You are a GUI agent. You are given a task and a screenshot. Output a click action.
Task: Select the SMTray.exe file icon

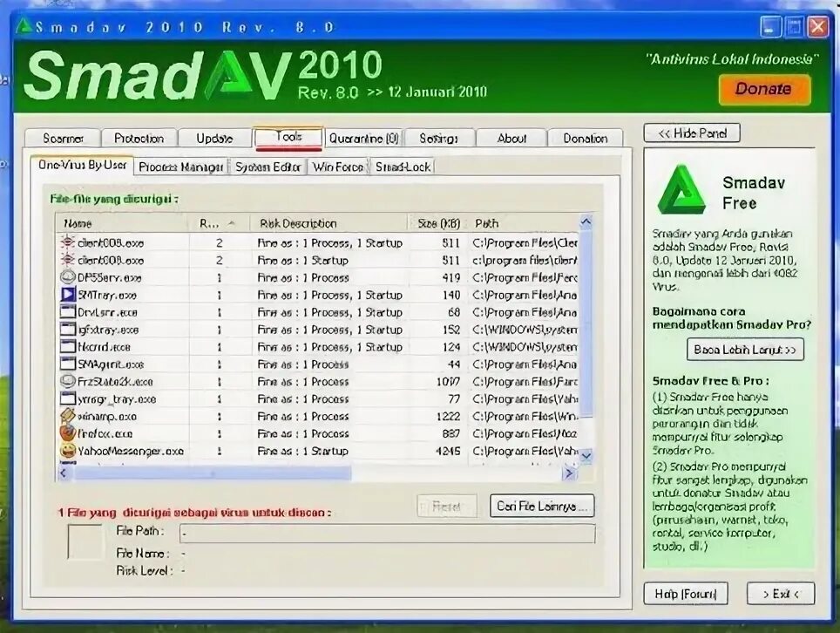(x=67, y=295)
